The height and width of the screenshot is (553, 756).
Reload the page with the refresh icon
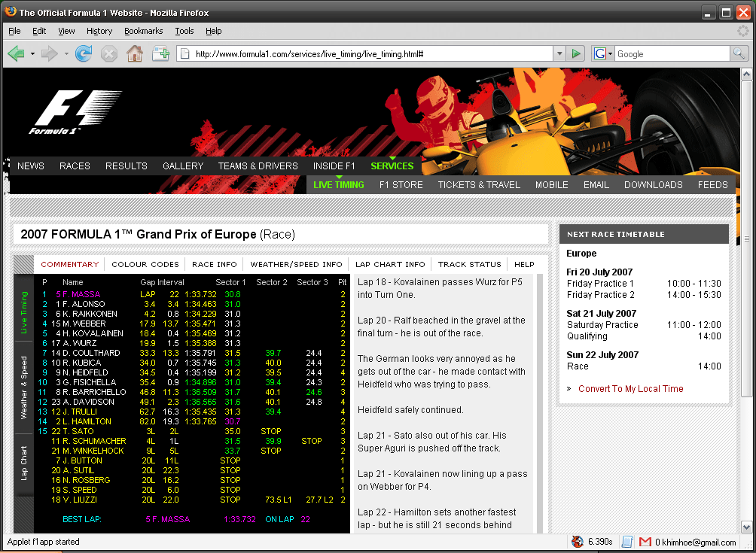pyautogui.click(x=83, y=53)
